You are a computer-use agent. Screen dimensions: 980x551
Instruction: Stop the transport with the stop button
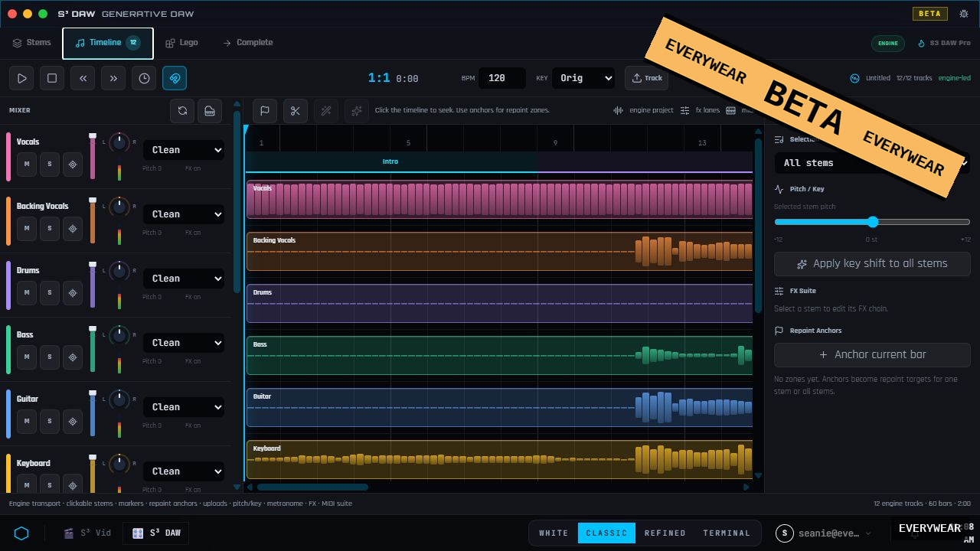pyautogui.click(x=52, y=78)
